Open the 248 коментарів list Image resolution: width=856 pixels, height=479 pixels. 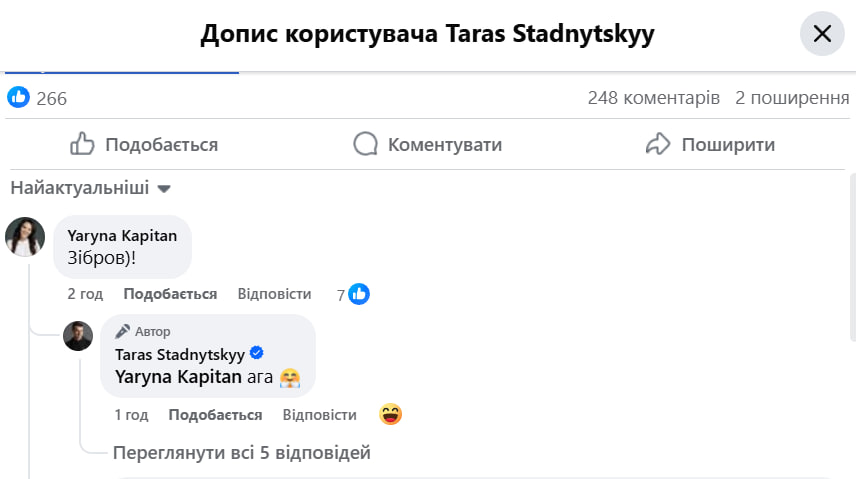(x=653, y=98)
